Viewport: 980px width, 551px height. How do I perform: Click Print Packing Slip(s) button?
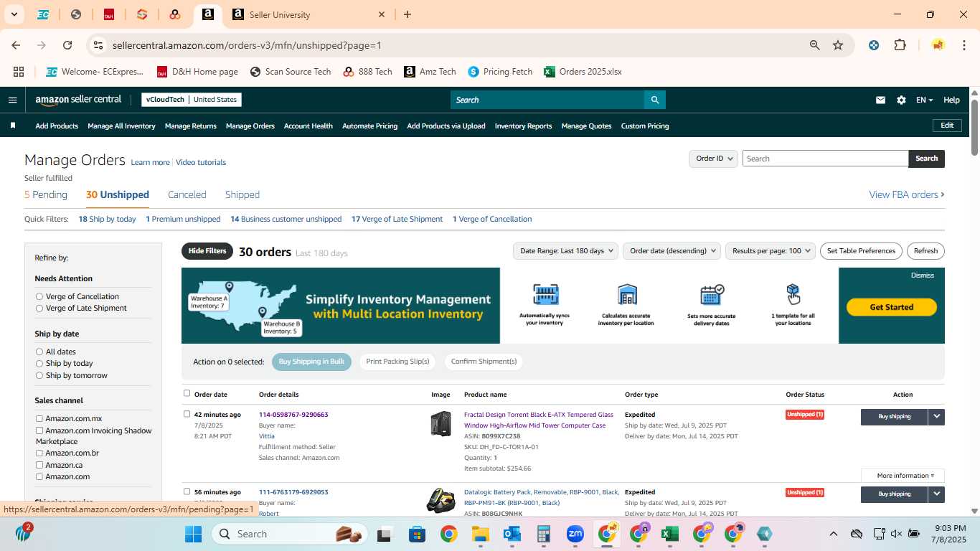397,362
